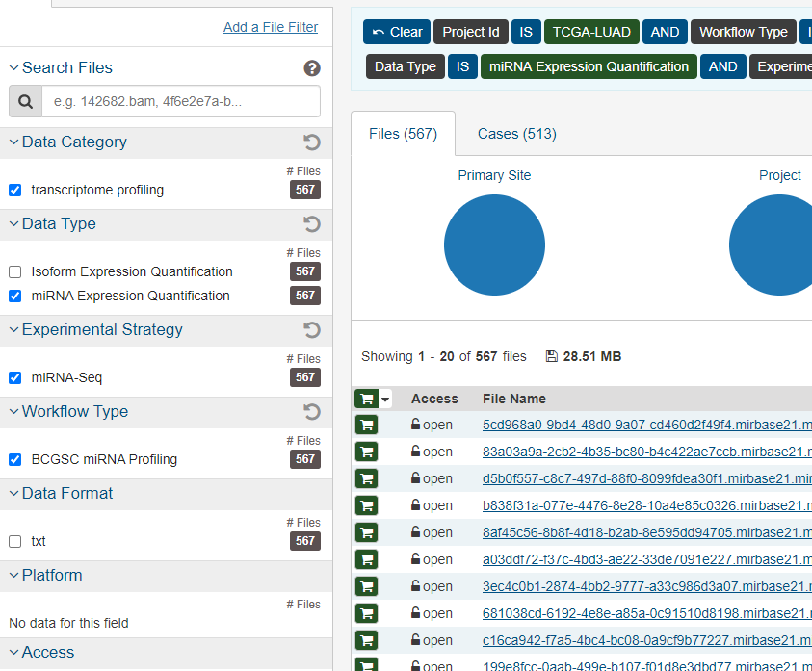Switch to the Cases (513) tab

[x=517, y=134]
